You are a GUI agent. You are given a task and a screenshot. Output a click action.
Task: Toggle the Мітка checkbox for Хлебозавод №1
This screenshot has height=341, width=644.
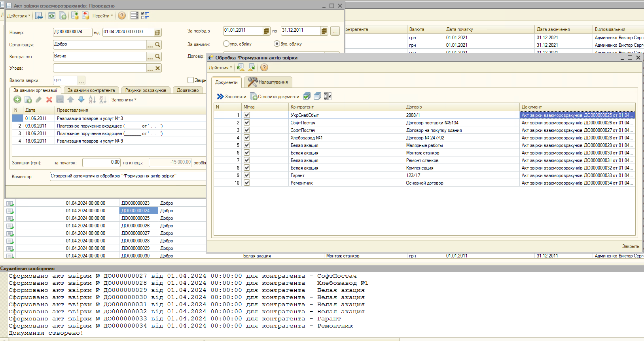pos(247,137)
